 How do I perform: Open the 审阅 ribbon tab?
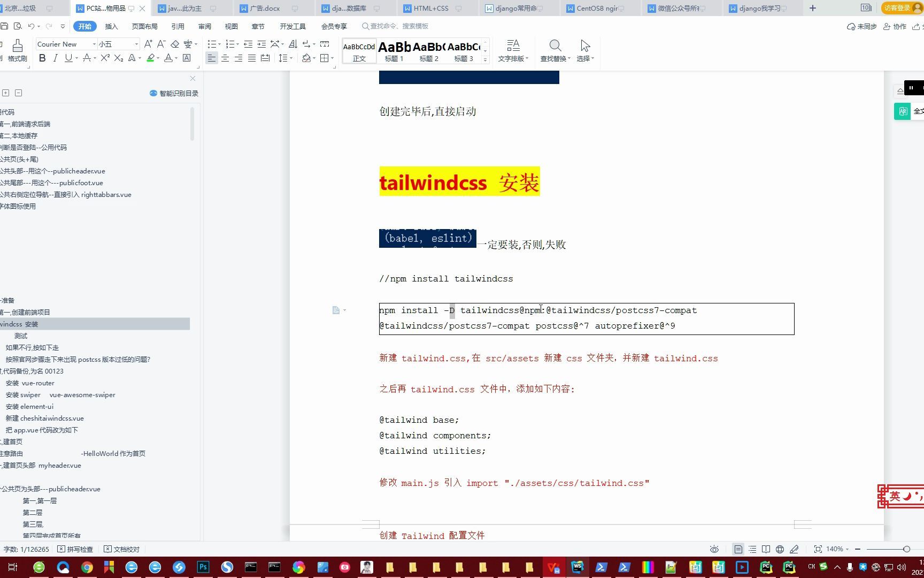pyautogui.click(x=204, y=26)
